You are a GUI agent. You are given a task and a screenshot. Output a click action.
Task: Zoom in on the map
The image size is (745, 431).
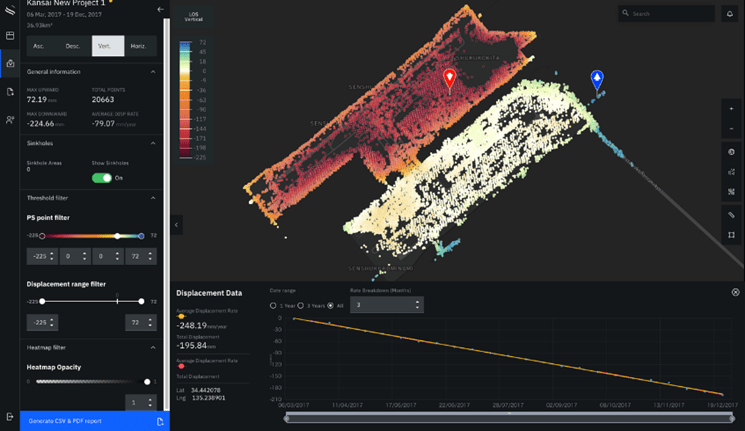731,108
